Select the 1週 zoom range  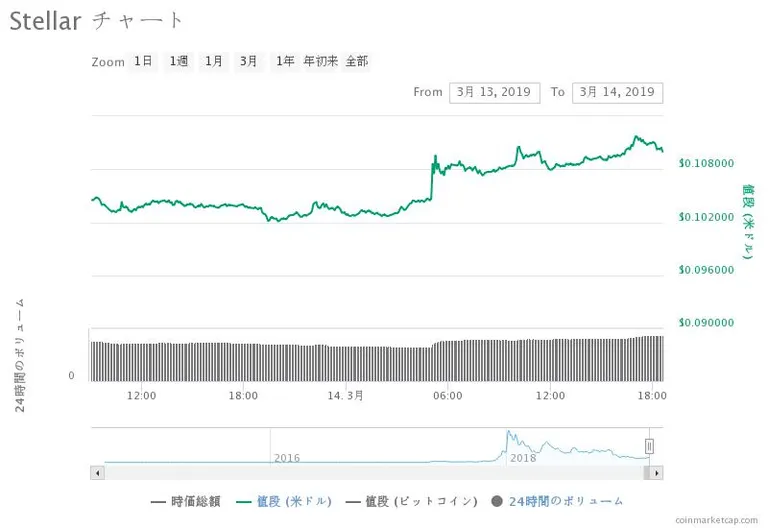(x=178, y=61)
